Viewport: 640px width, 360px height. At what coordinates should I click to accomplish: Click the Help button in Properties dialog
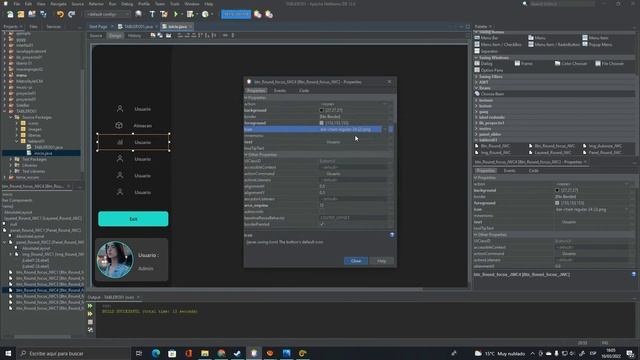pyautogui.click(x=382, y=261)
